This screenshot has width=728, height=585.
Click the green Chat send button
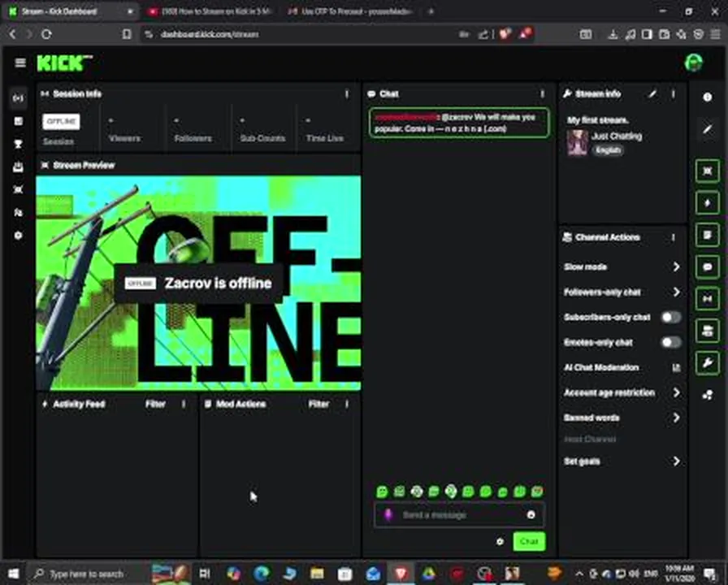coord(529,541)
